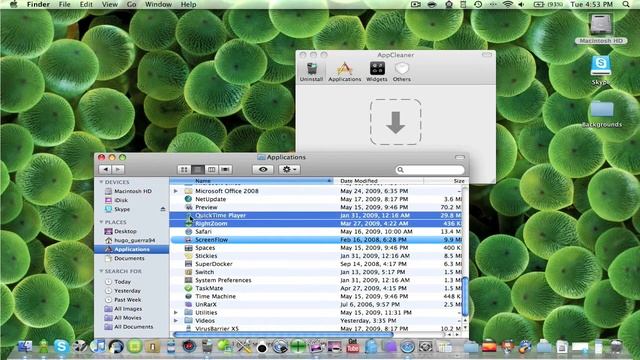The width and height of the screenshot is (640, 360).
Task: Collapse the SEARCH FOR sidebar section
Action: 101,271
